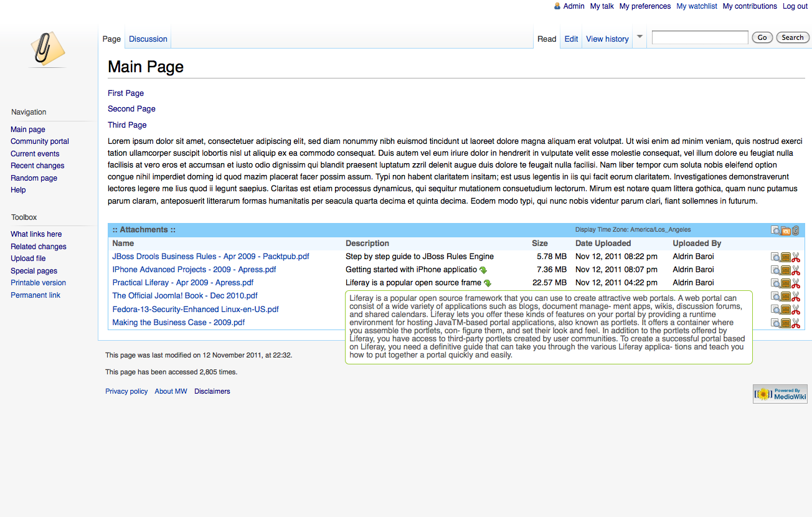Click the Powered by MediaWiki badge
This screenshot has width=812, height=517.
(780, 394)
